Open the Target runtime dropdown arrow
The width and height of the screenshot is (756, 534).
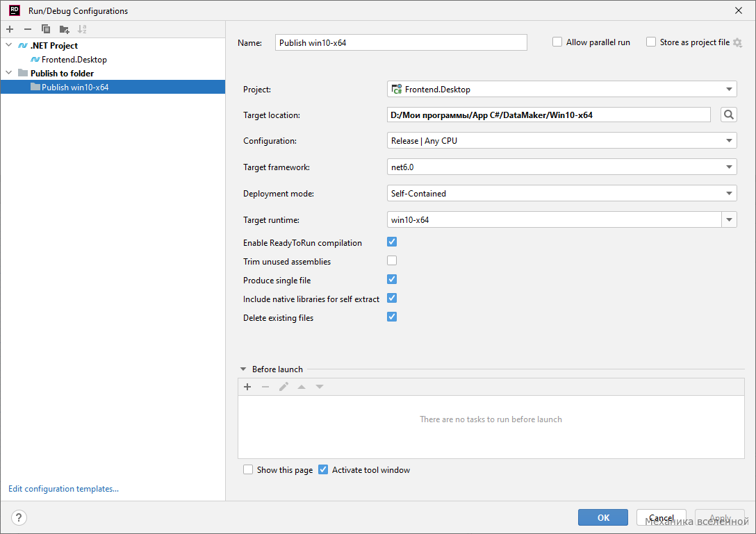point(729,219)
